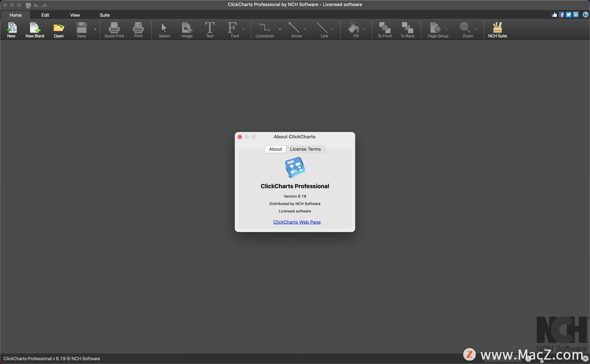
Task: Choose the Select pointer tool
Action: tap(164, 30)
